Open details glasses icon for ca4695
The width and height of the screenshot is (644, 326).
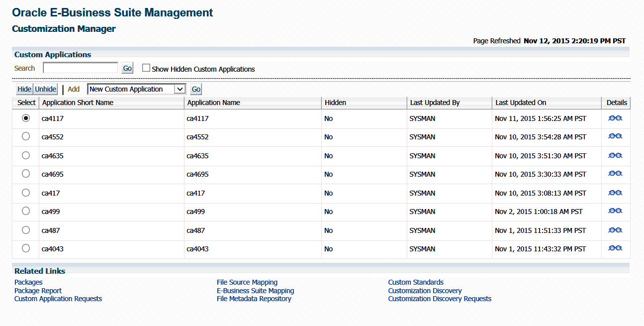click(615, 173)
